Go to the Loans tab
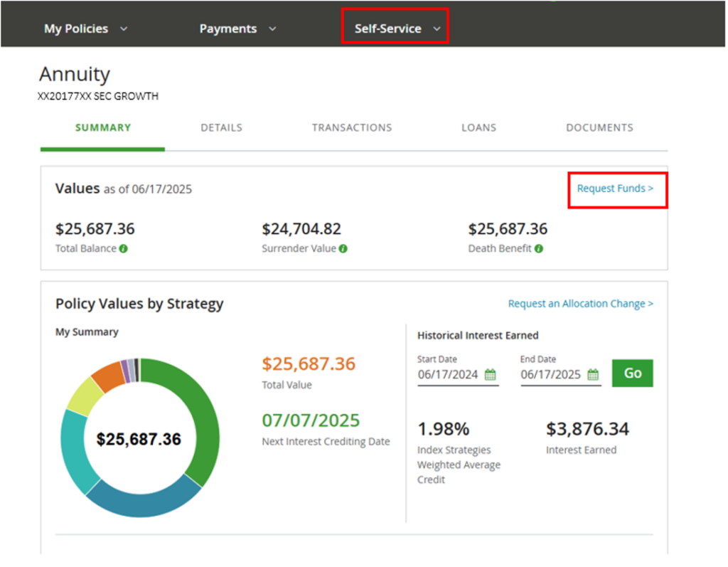This screenshot has height=567, width=728. pyautogui.click(x=478, y=128)
